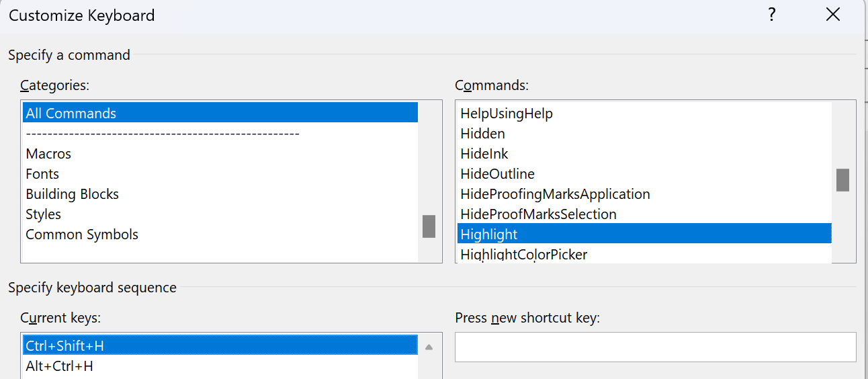Select Macros in the Categories list
The image size is (868, 379).
48,154
